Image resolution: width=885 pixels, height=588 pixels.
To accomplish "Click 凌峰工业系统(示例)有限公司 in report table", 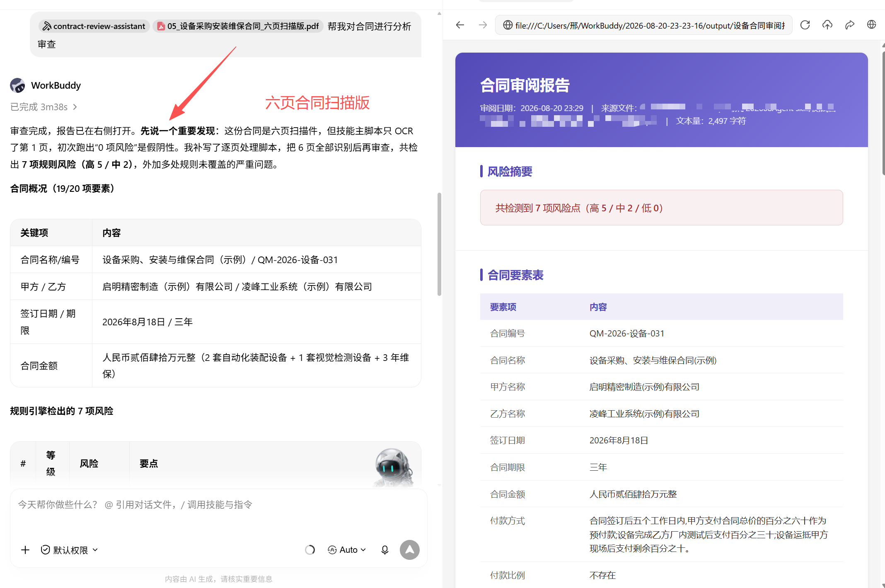I will [644, 414].
